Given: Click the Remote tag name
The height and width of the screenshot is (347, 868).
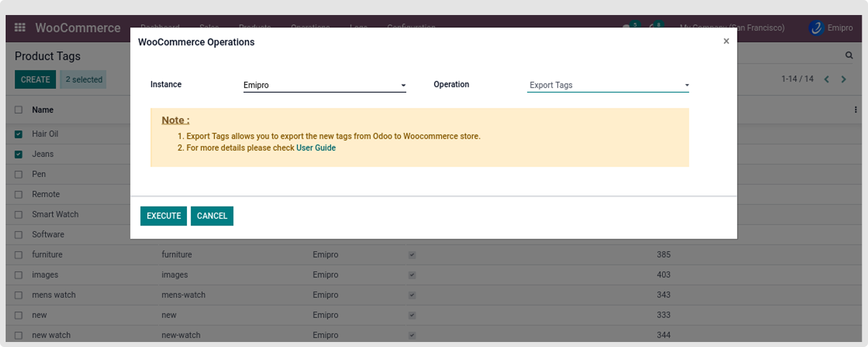Looking at the screenshot, I should [46, 194].
